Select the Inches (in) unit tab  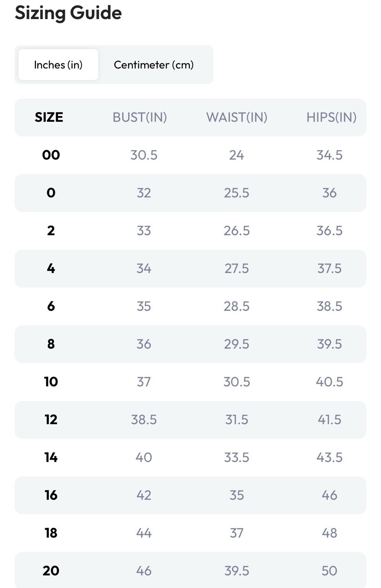click(58, 65)
